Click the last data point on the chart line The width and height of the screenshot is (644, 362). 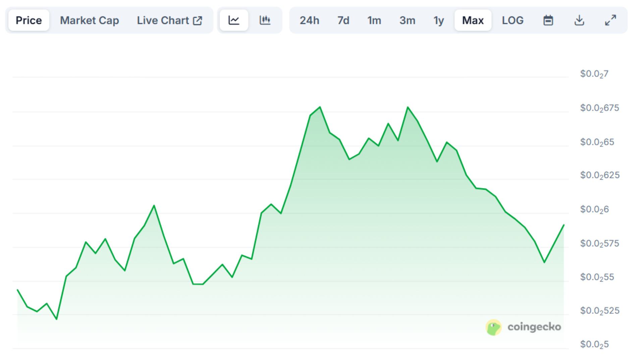(563, 225)
